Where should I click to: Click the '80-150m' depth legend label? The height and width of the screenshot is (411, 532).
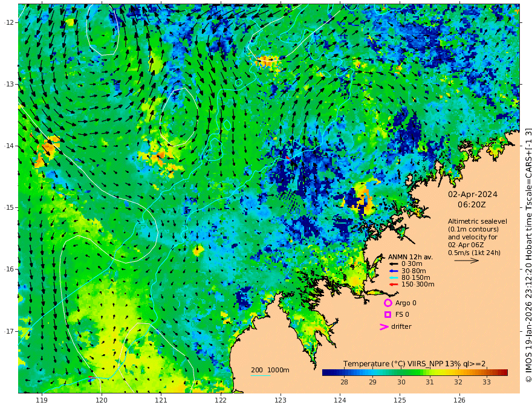[415, 278]
